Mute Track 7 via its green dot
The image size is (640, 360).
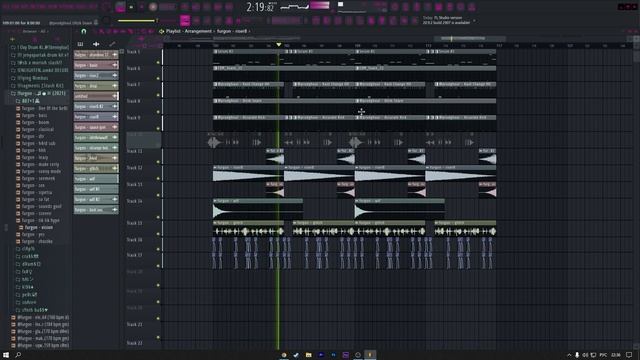(x=158, y=95)
